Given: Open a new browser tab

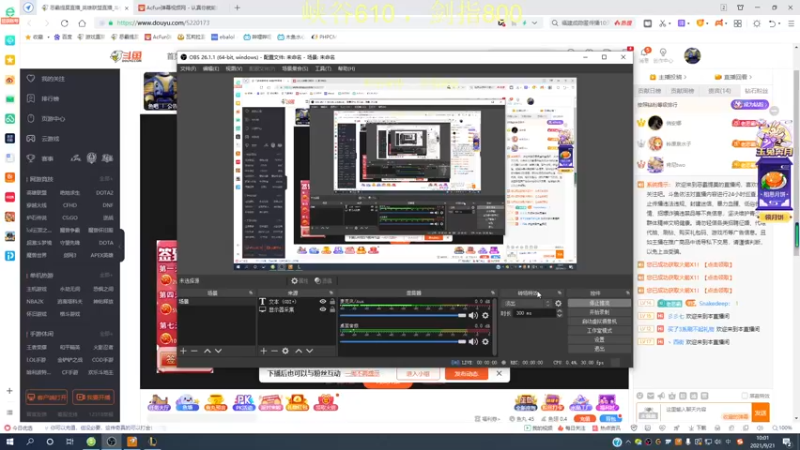Looking at the screenshot, I should [237, 8].
